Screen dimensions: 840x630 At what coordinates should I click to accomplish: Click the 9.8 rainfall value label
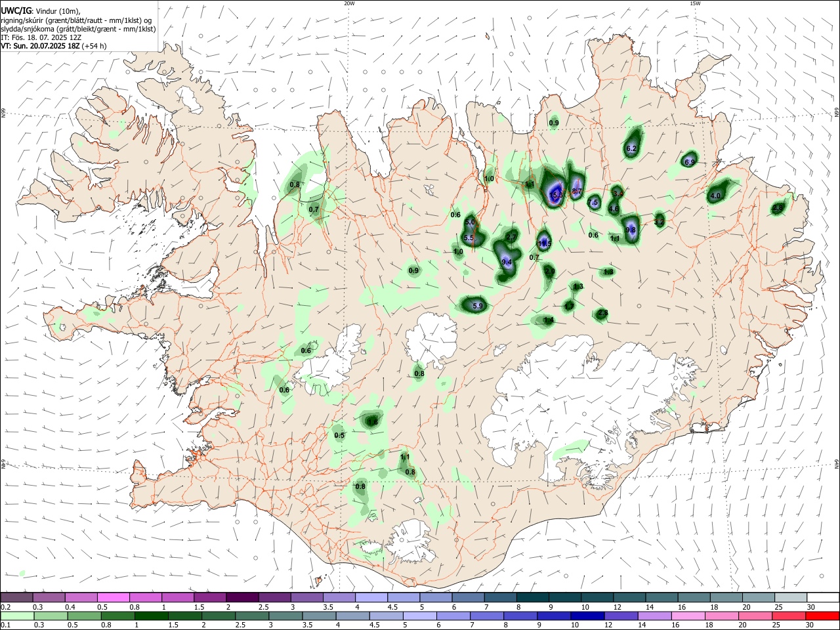click(631, 230)
